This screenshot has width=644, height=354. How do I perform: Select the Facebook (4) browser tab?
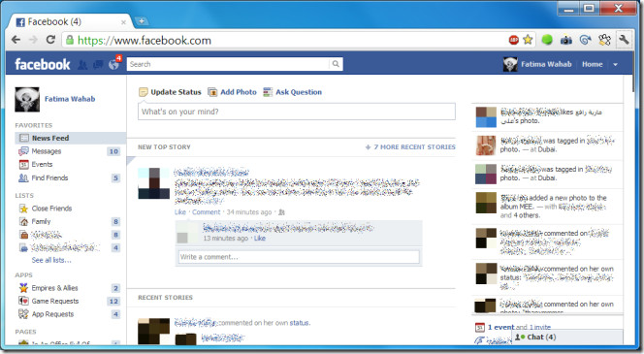tap(70, 21)
